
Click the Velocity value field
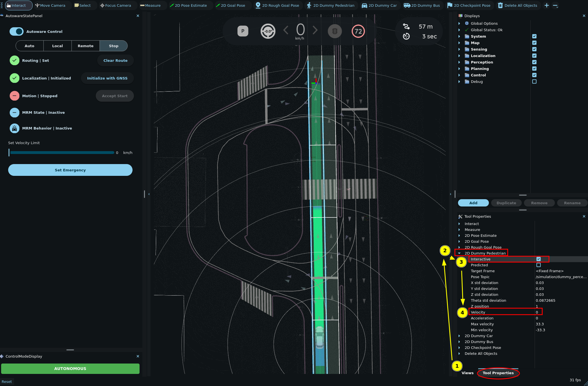[538, 312]
